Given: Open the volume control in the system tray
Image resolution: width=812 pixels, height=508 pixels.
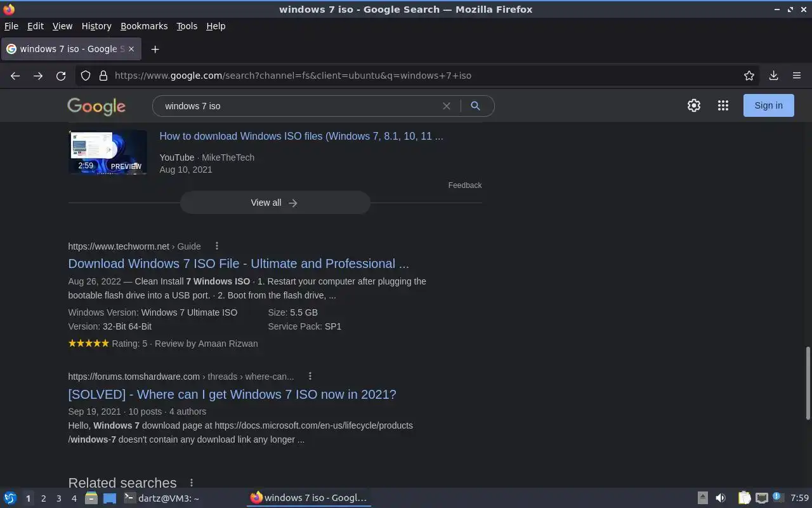Looking at the screenshot, I should click(x=721, y=498).
